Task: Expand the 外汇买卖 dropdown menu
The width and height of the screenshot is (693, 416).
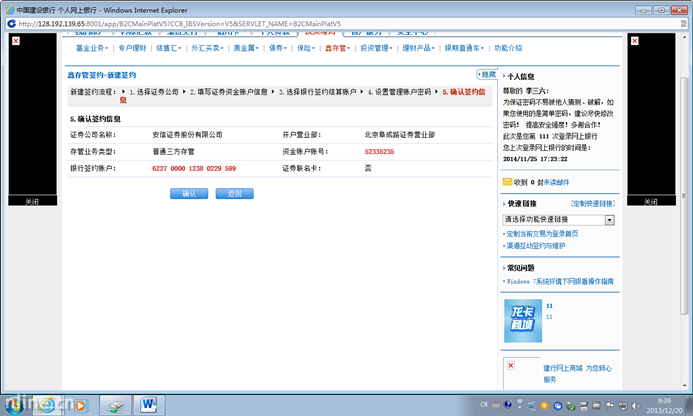Action: coord(207,48)
